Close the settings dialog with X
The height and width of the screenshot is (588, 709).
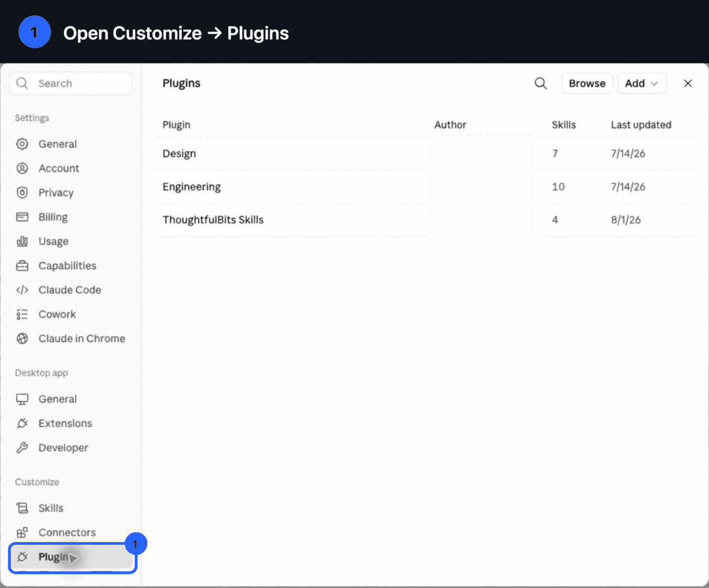click(x=688, y=83)
